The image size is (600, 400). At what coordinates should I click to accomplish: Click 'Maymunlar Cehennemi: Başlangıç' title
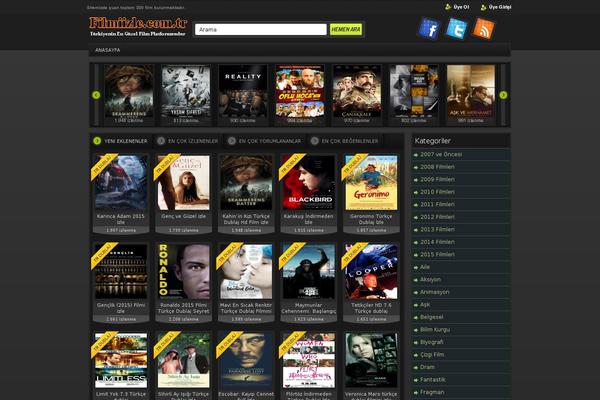point(308,308)
